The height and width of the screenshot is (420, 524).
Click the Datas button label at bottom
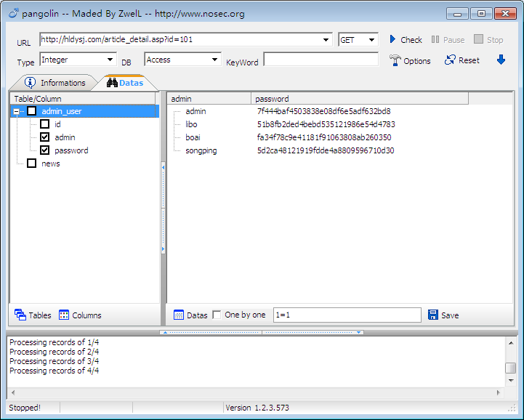(197, 315)
